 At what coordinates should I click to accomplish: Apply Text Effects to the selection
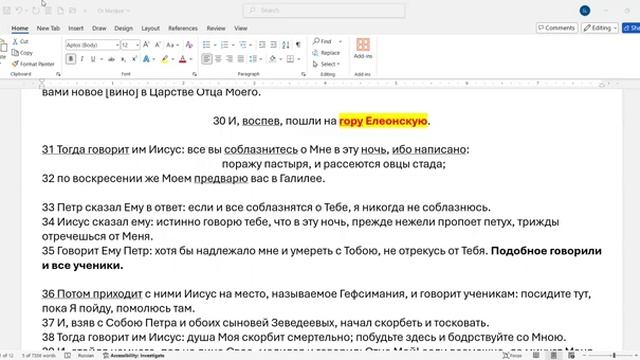pyautogui.click(x=146, y=59)
